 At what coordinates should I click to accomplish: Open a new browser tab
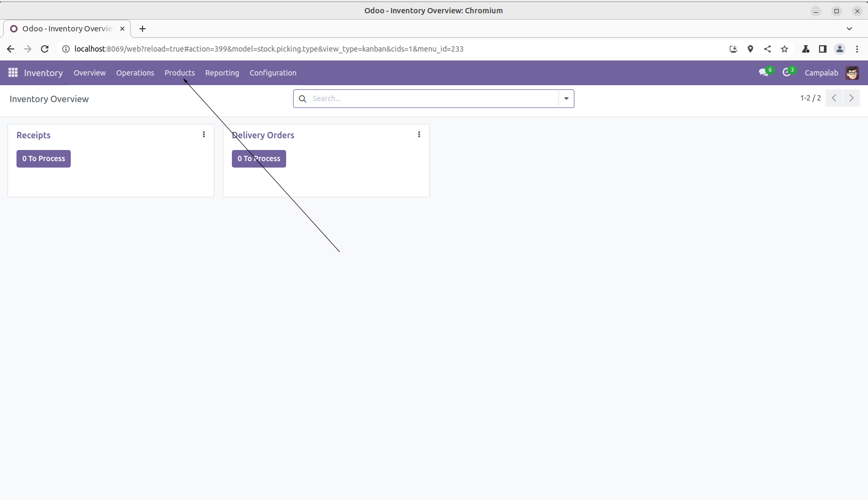[143, 29]
